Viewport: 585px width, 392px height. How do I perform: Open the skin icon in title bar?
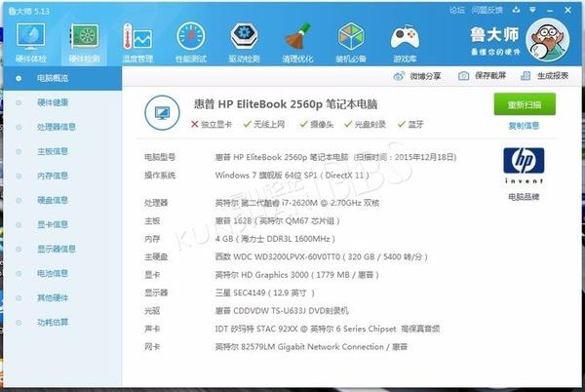coord(516,10)
